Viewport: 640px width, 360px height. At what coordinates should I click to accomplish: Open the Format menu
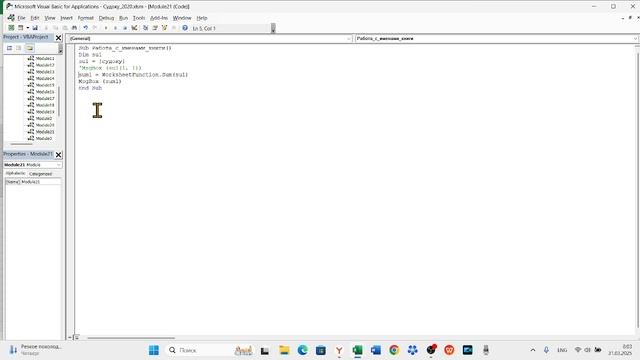tap(86, 18)
